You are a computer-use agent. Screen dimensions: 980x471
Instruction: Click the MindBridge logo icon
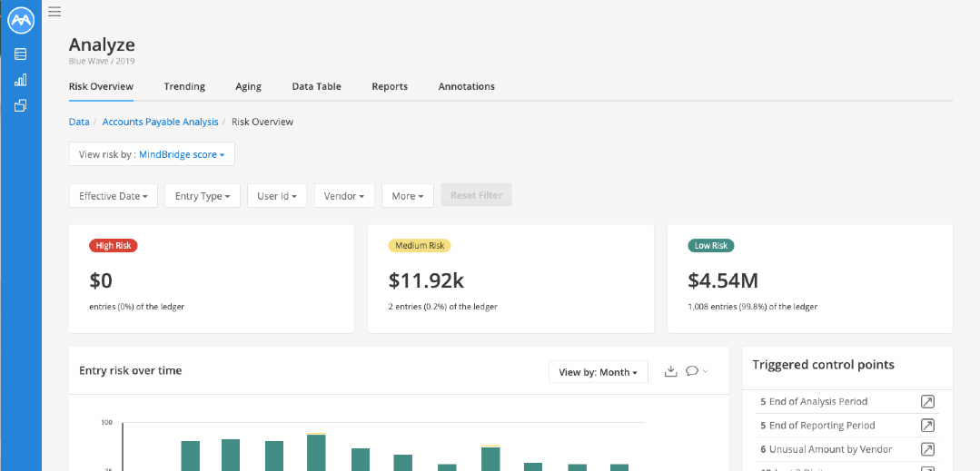[21, 21]
